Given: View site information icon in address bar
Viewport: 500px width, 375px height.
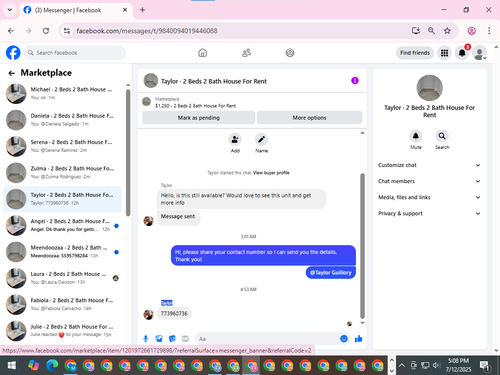Looking at the screenshot, I should point(67,31).
